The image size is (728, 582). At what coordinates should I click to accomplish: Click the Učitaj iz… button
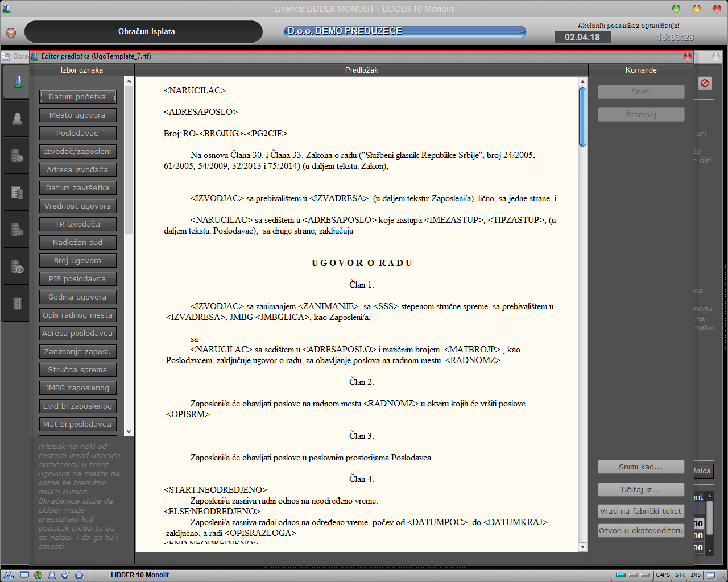pyautogui.click(x=641, y=489)
